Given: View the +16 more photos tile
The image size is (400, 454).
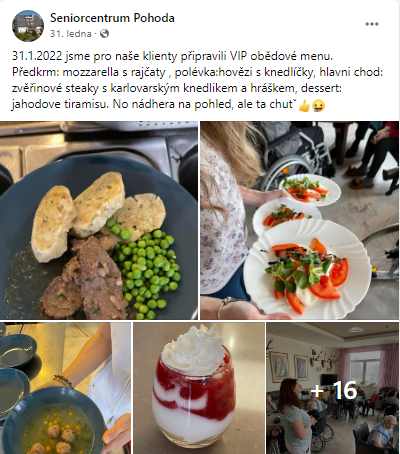Looking at the screenshot, I should (x=332, y=388).
